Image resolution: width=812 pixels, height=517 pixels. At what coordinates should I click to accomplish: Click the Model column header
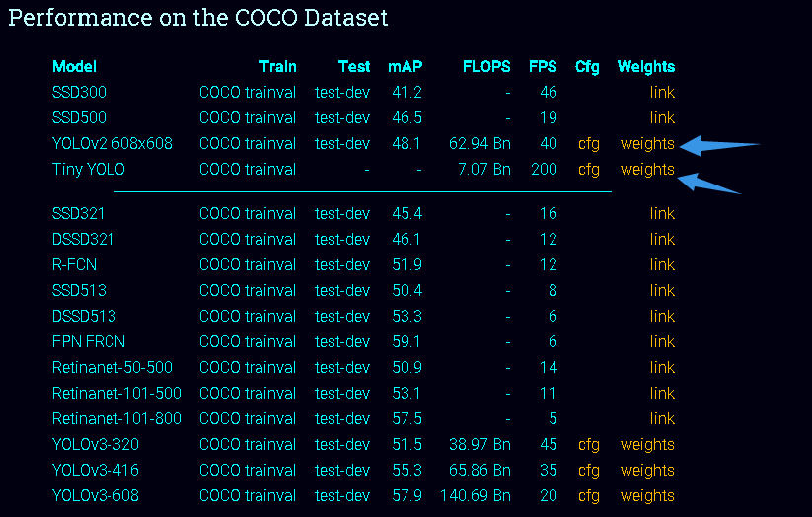coord(75,66)
